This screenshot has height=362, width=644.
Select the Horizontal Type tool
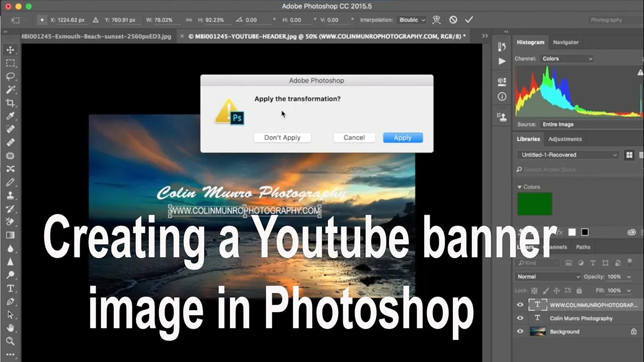(x=10, y=289)
